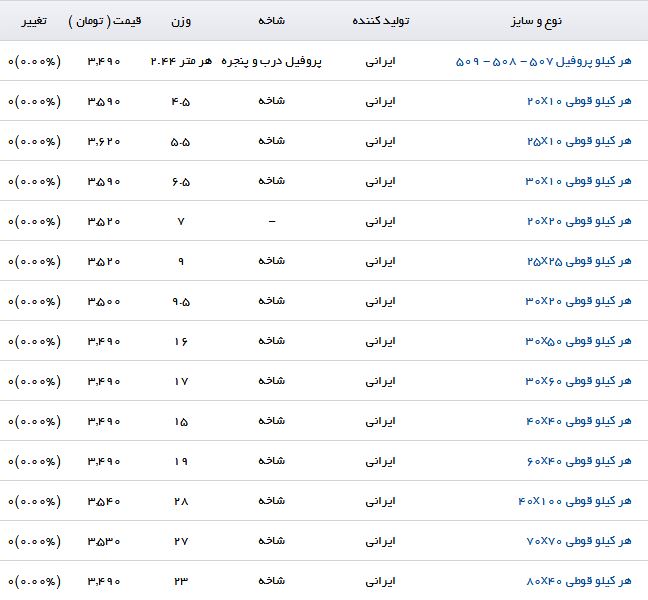The image size is (648, 600).
Task: Select the price 3,500 in the 30X20 row
Action: 104,302
